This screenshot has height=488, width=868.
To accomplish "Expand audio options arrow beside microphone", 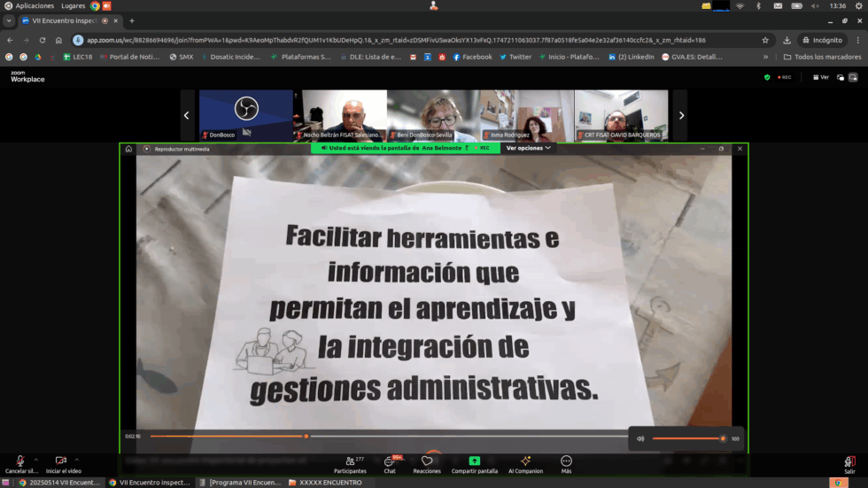I will [x=36, y=460].
